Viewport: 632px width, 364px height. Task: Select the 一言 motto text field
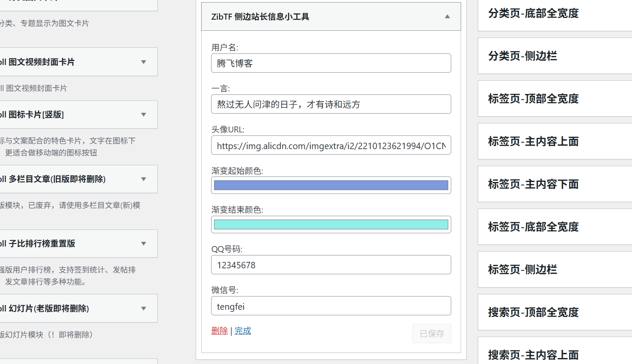coord(331,104)
